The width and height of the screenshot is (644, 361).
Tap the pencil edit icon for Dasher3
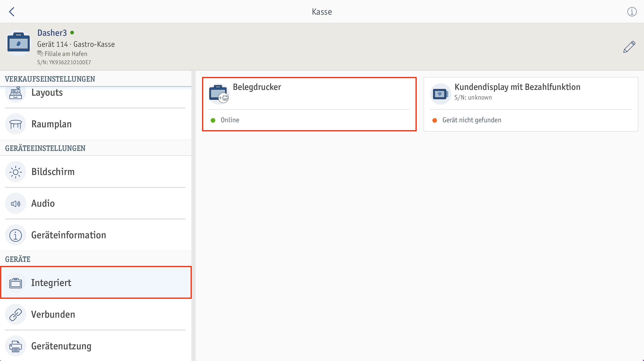(629, 47)
